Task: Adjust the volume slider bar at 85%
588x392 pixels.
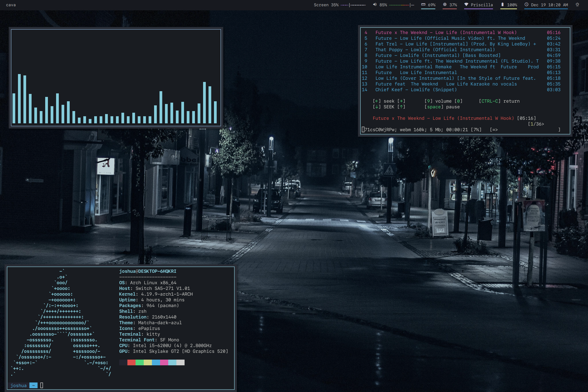Action: [402, 5]
